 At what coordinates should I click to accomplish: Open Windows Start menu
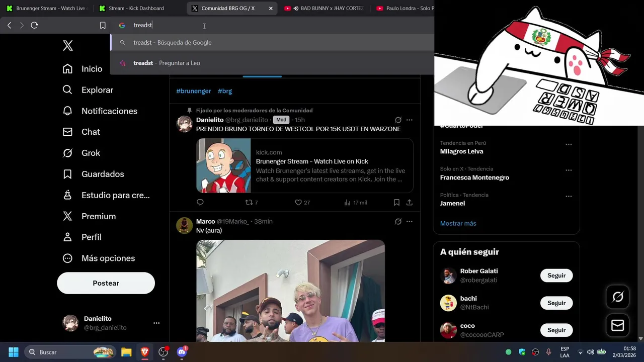[14, 352]
